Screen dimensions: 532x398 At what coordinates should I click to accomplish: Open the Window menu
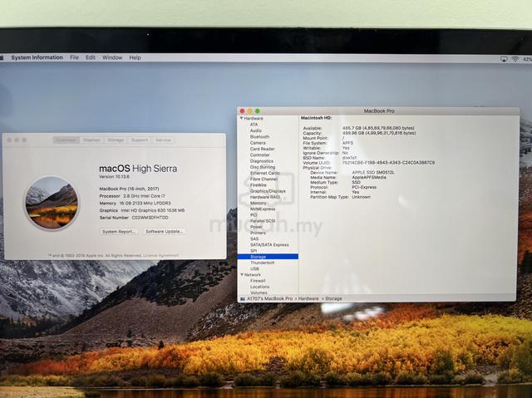tap(112, 57)
